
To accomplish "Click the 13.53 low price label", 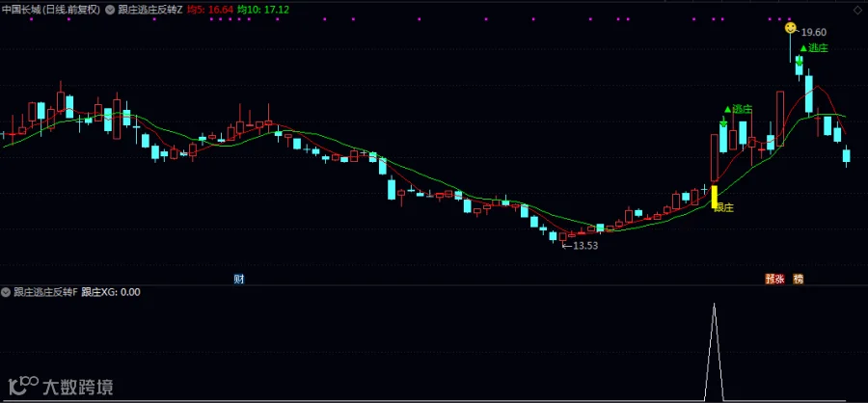I will tap(585, 246).
